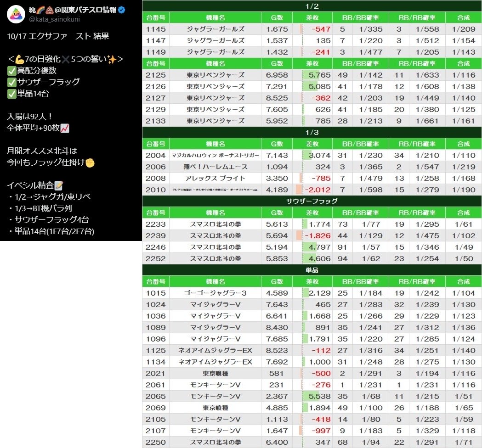Click the rainbow poop profile avatar
The height and width of the screenshot is (448, 482).
pos(16,14)
